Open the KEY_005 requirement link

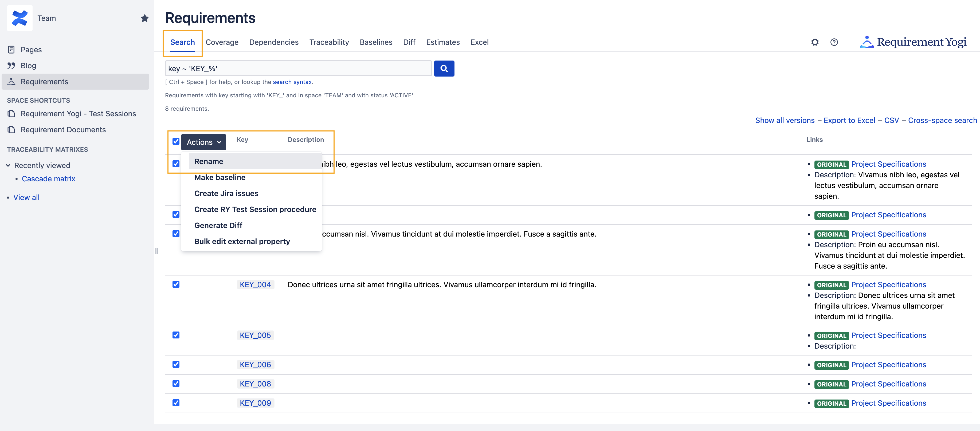click(255, 335)
